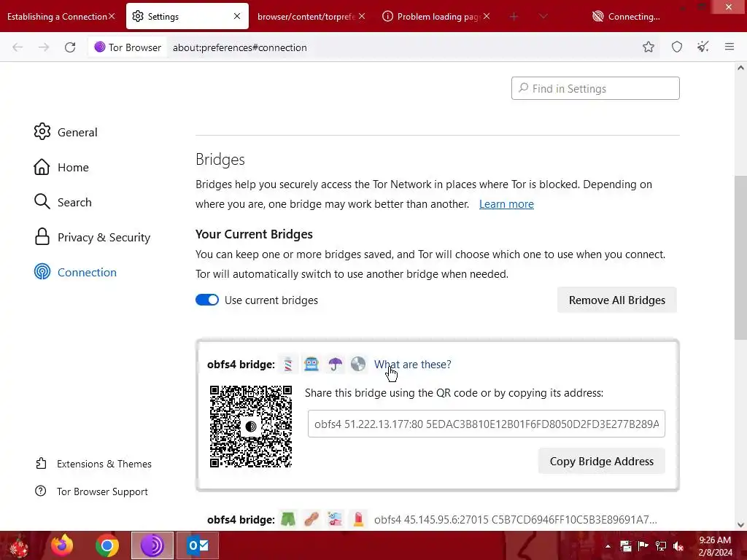Viewport: 747px width, 560px height.
Task: Open Privacy & Security settings
Action: tap(93, 237)
